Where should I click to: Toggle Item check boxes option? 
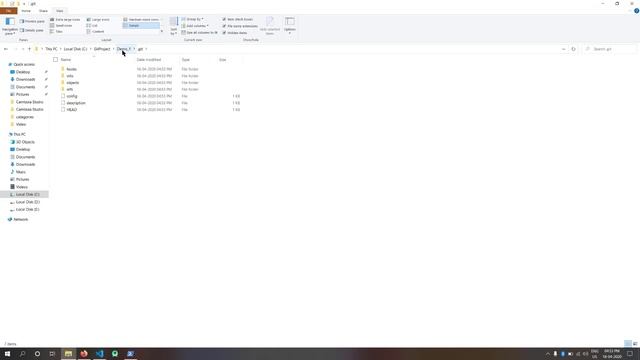(238, 19)
